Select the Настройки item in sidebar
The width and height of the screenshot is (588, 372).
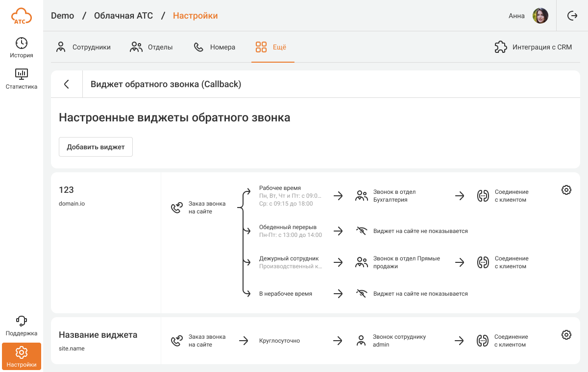(x=22, y=356)
